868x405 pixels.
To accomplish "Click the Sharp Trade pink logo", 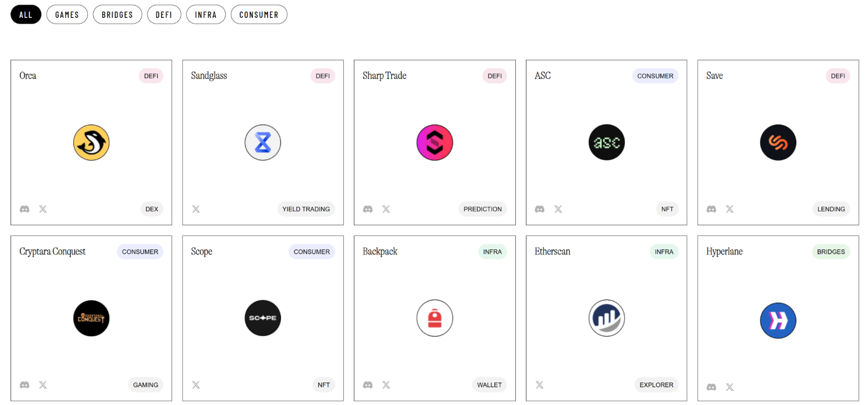I will pos(435,143).
